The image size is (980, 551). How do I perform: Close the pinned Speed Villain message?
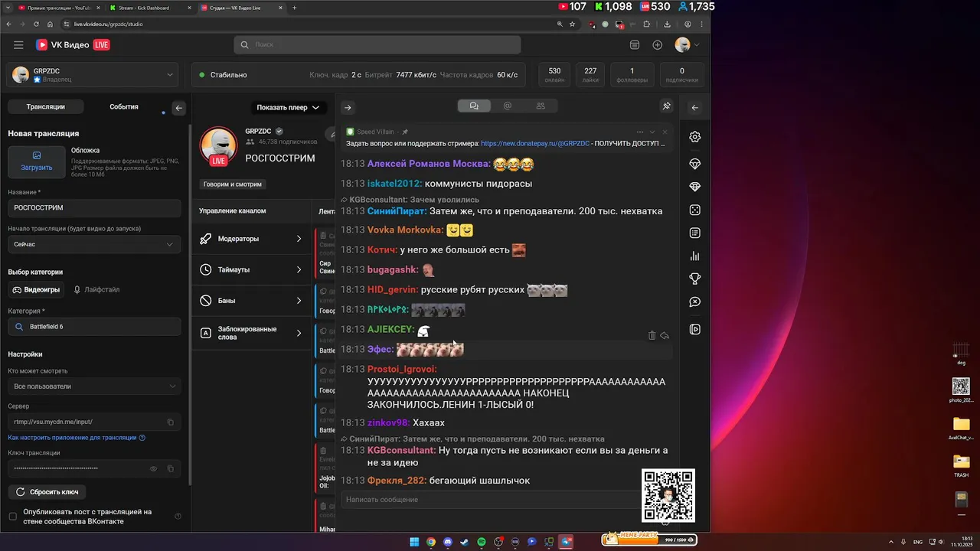(x=665, y=132)
